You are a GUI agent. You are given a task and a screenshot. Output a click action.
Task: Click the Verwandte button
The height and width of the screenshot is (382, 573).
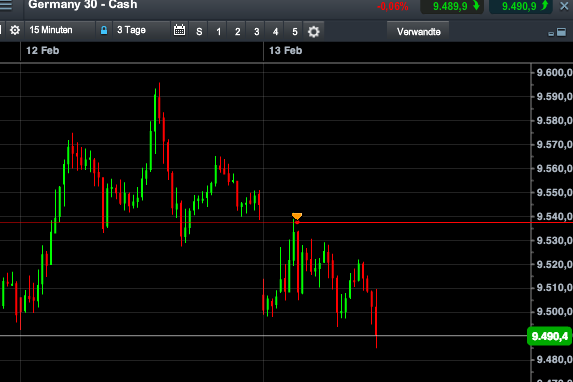418,31
